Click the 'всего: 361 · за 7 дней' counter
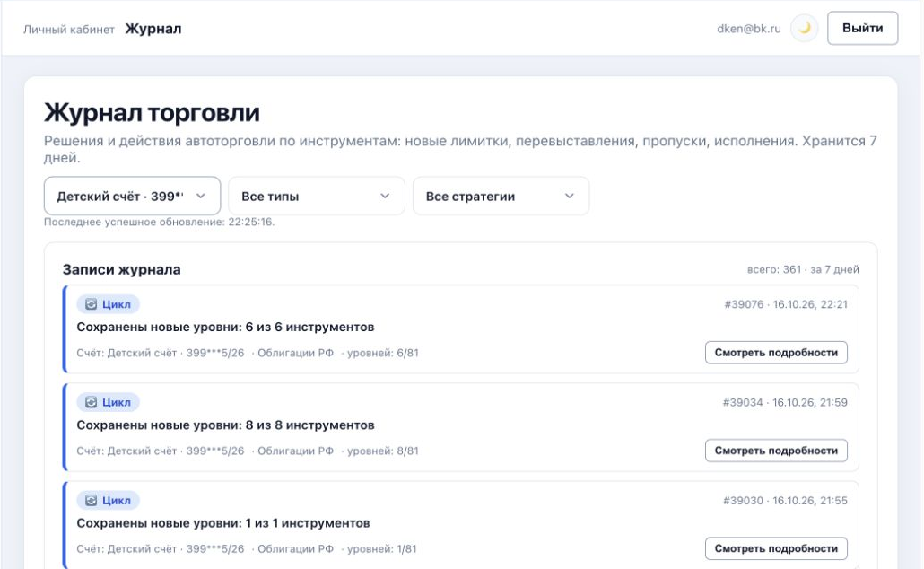Image resolution: width=924 pixels, height=569 pixels. (803, 269)
